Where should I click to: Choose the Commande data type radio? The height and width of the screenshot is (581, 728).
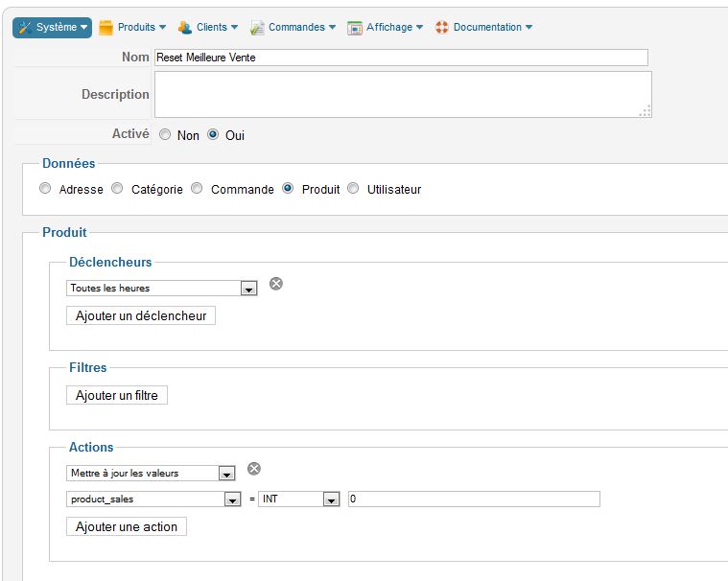click(197, 188)
